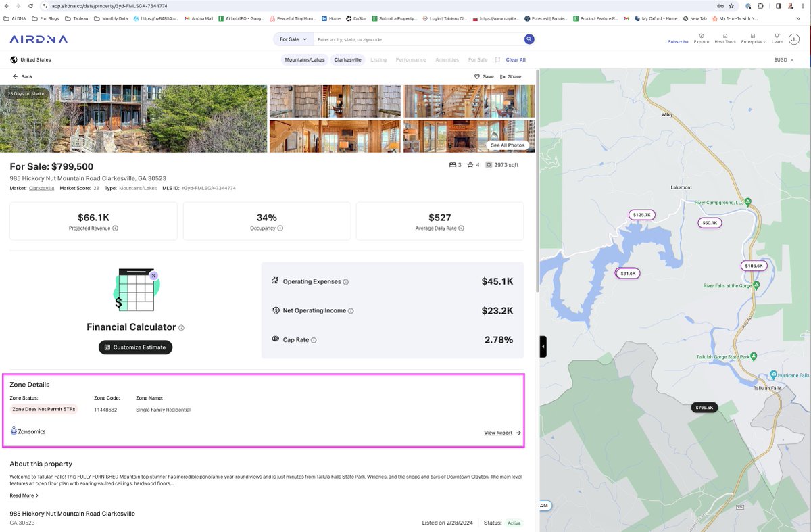This screenshot has height=532, width=811.
Task: Click the Projected Revenue info icon
Action: click(115, 228)
